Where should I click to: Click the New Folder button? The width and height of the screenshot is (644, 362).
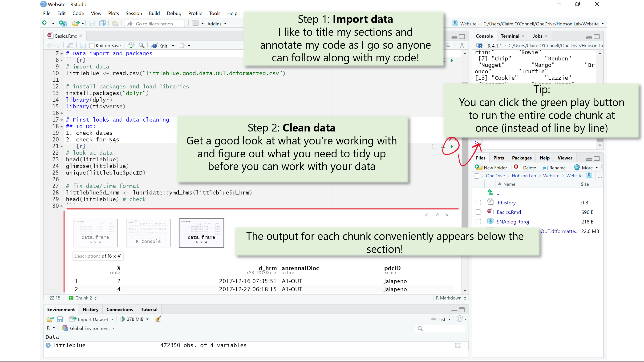tap(491, 167)
